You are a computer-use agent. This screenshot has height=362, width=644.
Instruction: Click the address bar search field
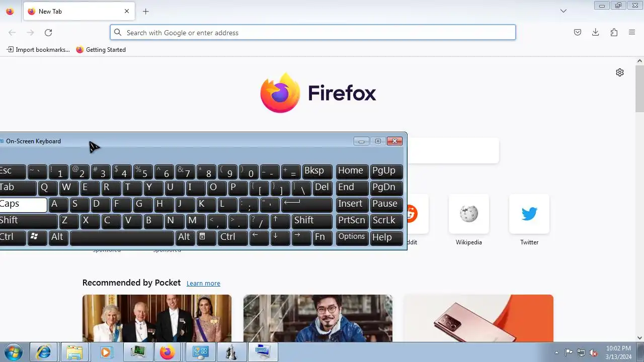point(313,33)
